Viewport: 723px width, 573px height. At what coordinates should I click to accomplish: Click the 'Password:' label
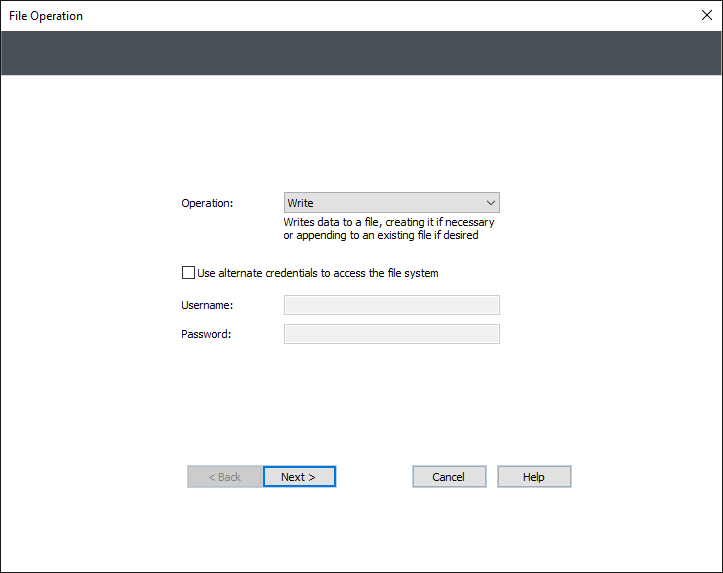[206, 334]
